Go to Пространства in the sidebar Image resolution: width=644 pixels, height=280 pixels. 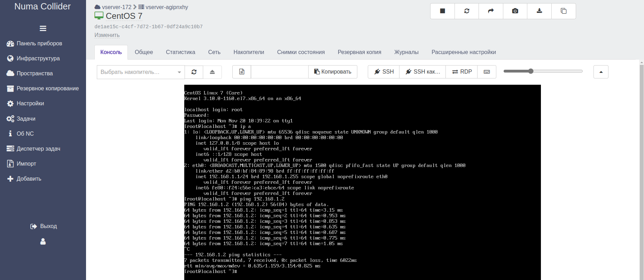click(x=34, y=74)
